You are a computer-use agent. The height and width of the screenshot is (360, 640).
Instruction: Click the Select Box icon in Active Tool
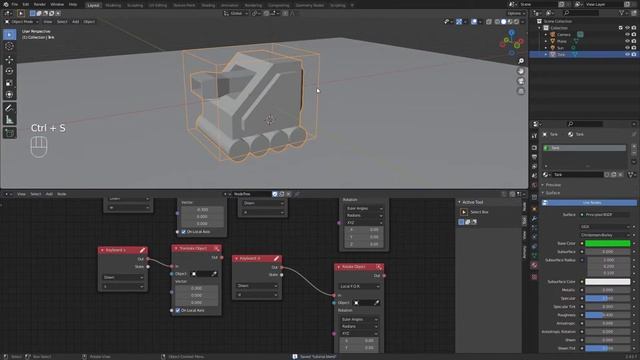[464, 212]
